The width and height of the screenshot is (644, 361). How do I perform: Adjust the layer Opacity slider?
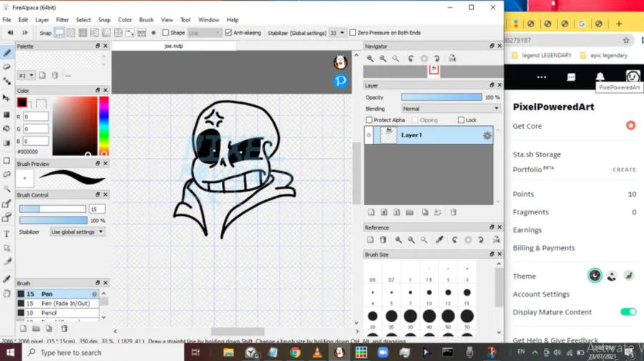[441, 97]
